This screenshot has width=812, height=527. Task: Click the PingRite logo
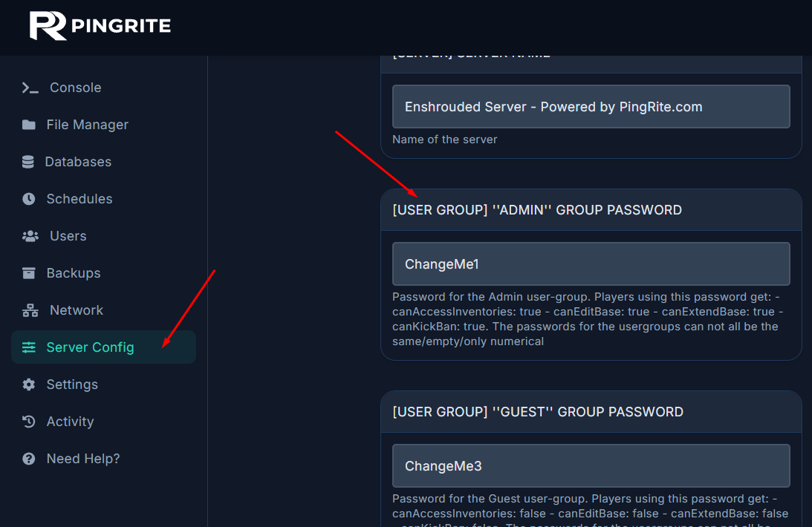100,26
